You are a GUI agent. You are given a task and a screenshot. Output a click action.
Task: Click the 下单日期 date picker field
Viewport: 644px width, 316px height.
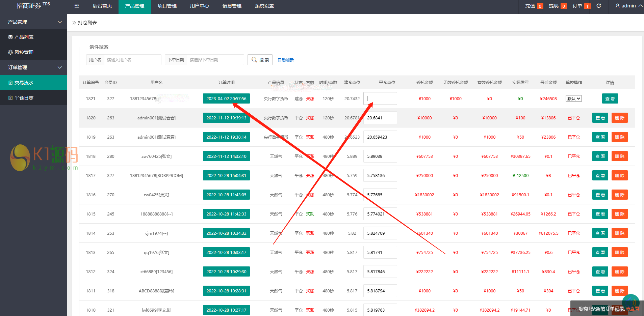(215, 60)
